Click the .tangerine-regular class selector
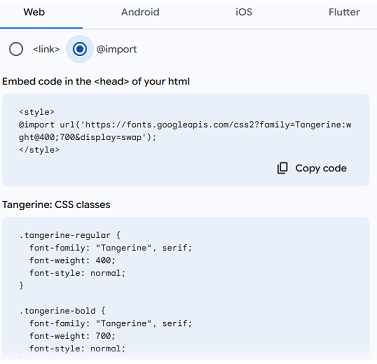The image size is (377, 364). click(x=70, y=235)
